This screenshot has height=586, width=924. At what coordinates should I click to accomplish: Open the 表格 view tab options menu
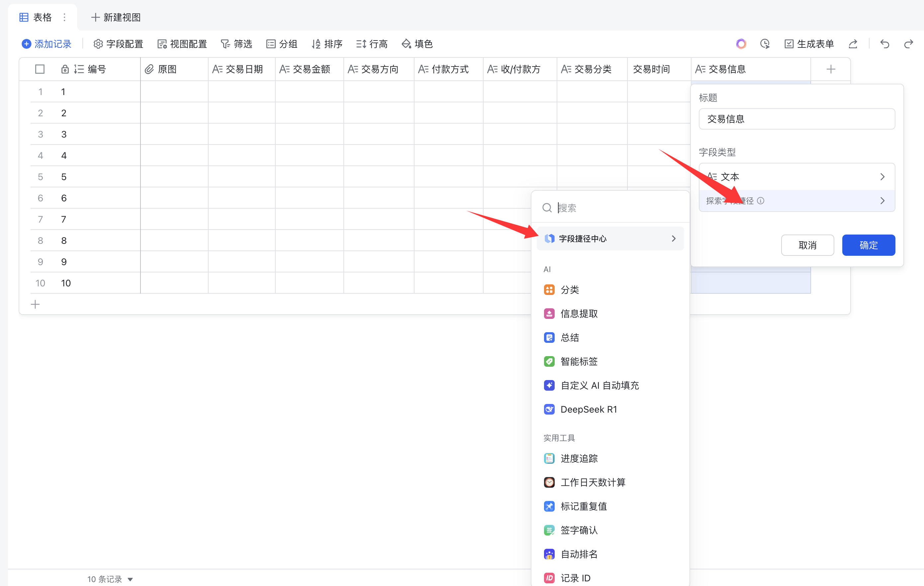64,17
